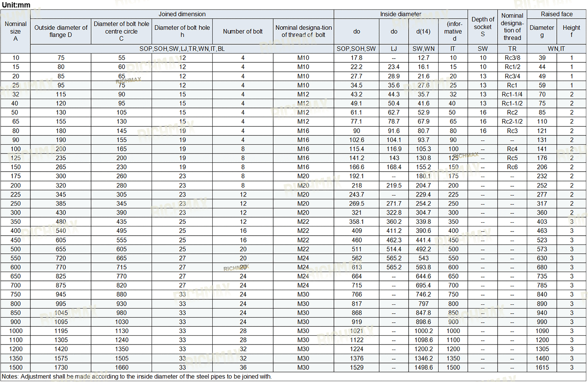The width and height of the screenshot is (588, 382).
Task: Click Outside diameter of flange D header
Action: click(x=61, y=31)
